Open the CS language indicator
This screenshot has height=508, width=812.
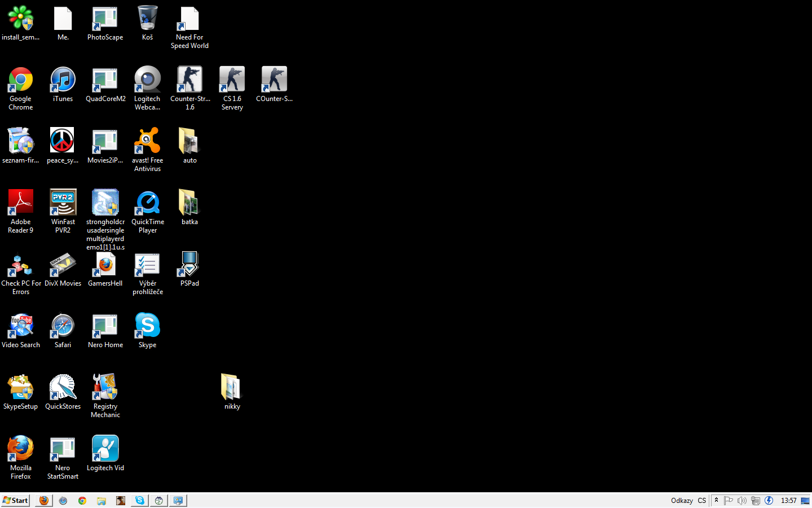[702, 501]
